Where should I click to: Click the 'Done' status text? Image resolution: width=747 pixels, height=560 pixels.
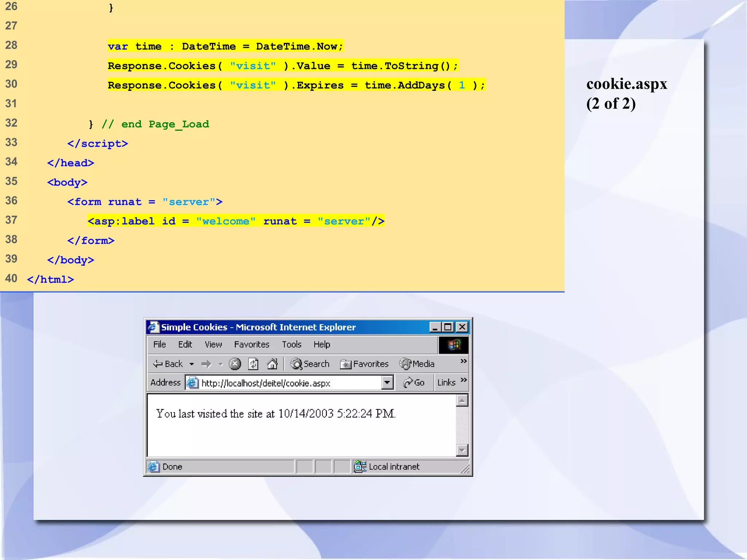pyautogui.click(x=172, y=467)
